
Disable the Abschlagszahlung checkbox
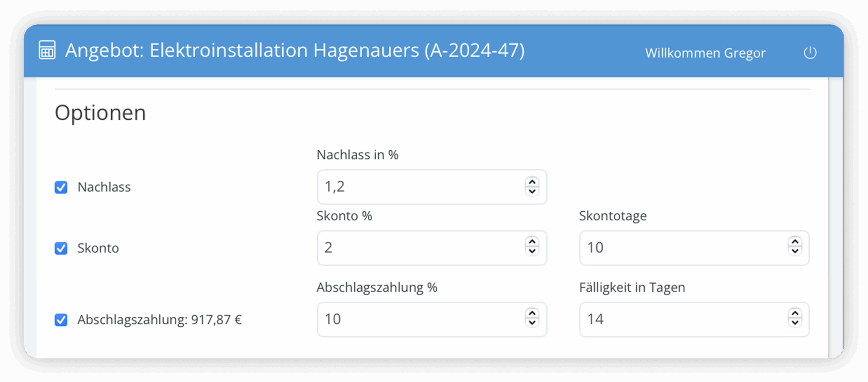click(61, 320)
